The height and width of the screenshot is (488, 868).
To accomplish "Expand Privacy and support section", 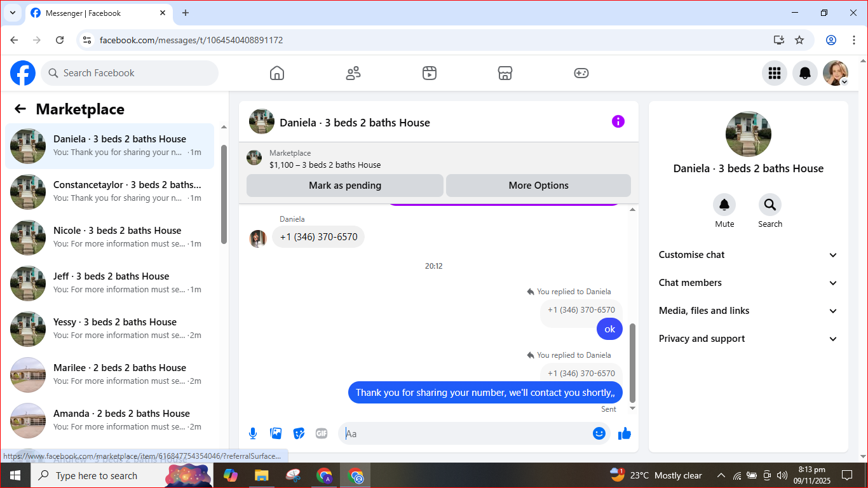I will (x=749, y=339).
